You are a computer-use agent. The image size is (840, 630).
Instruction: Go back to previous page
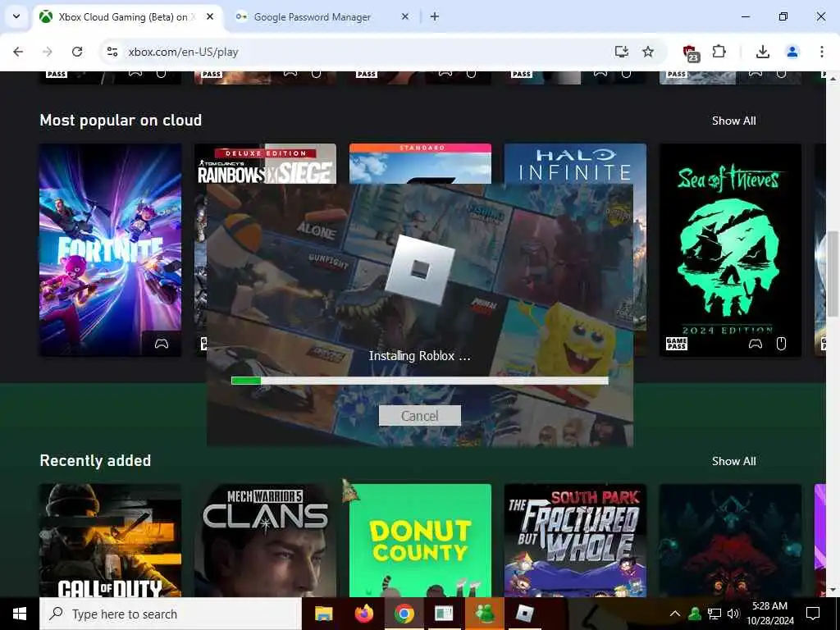tap(18, 52)
